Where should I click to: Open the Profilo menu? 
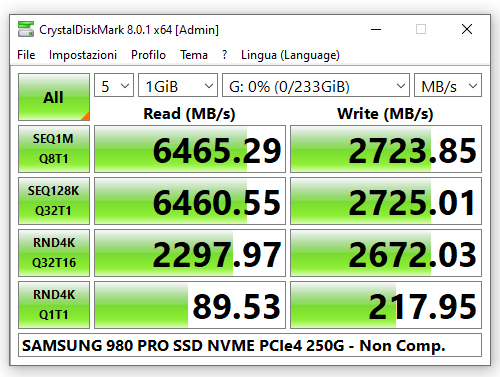point(148,55)
